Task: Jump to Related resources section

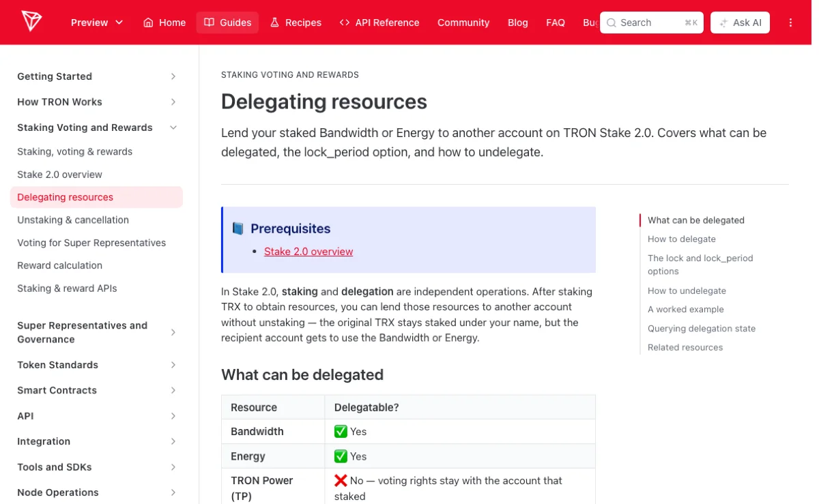Action: point(685,348)
